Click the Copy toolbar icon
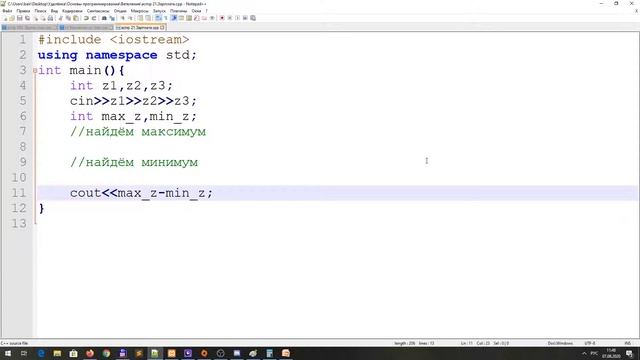The image size is (640, 360). (68, 18)
